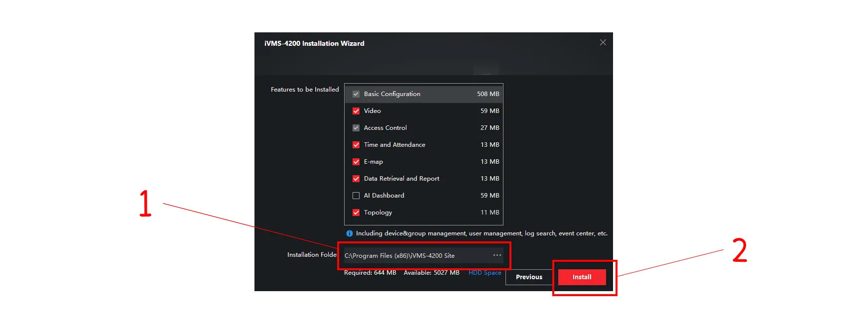The height and width of the screenshot is (324, 868).
Task: Click the Required: 644 MB text
Action: click(x=370, y=273)
